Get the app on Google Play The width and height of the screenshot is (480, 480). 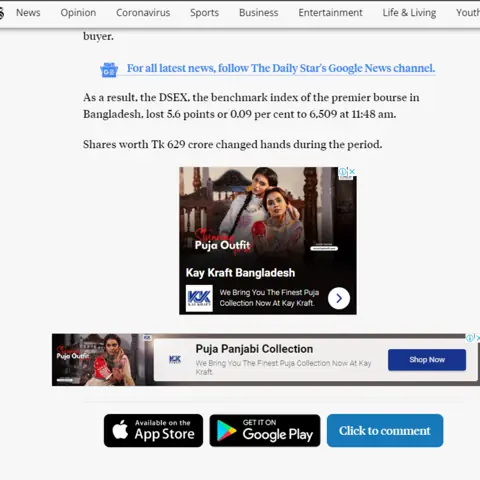tap(265, 430)
